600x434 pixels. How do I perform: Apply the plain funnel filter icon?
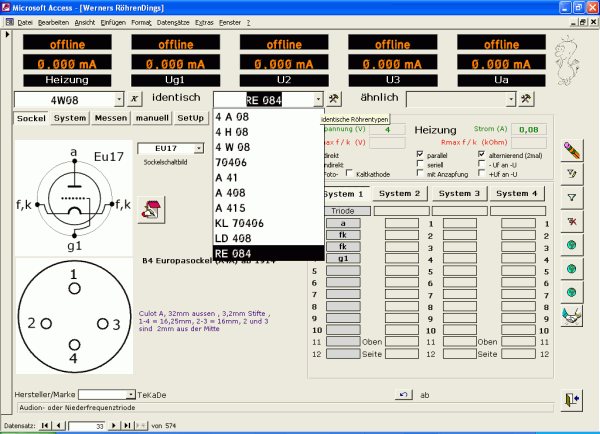(x=572, y=198)
